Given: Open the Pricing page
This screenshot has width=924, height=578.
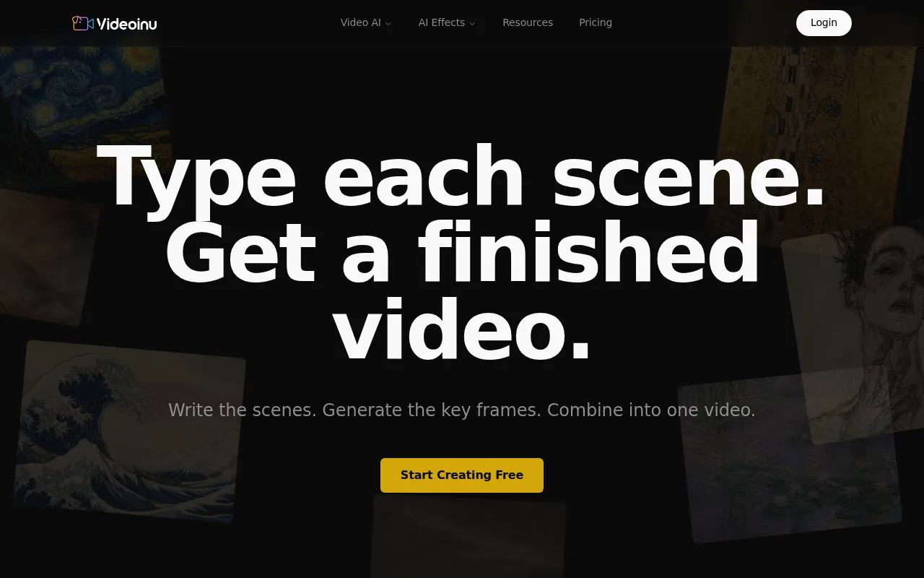Looking at the screenshot, I should (x=596, y=22).
